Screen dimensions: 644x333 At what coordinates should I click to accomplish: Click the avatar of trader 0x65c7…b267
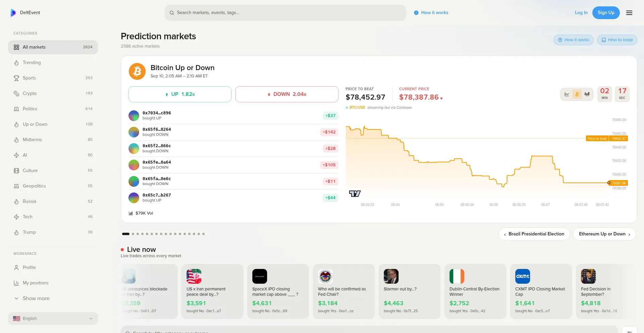coord(134,198)
